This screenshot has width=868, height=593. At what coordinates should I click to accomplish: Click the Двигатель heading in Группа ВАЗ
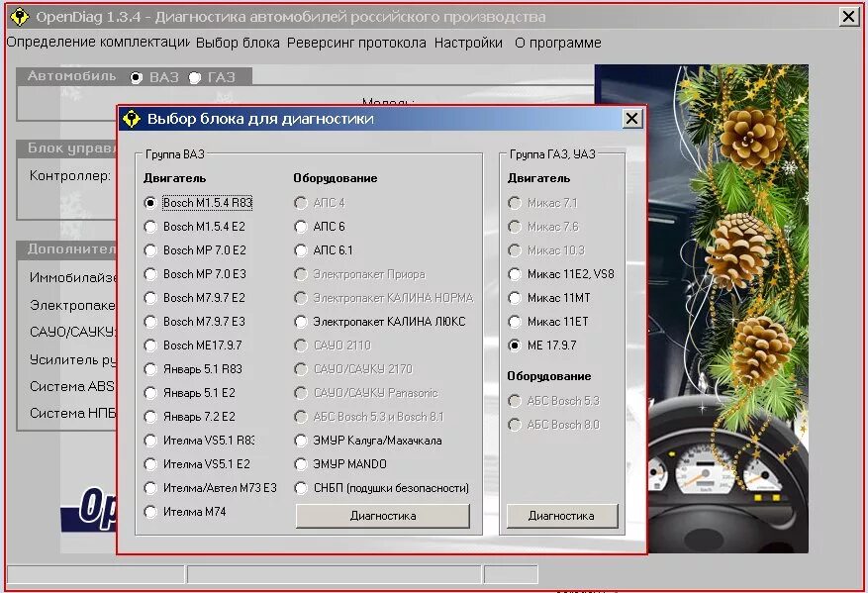pyautogui.click(x=174, y=178)
